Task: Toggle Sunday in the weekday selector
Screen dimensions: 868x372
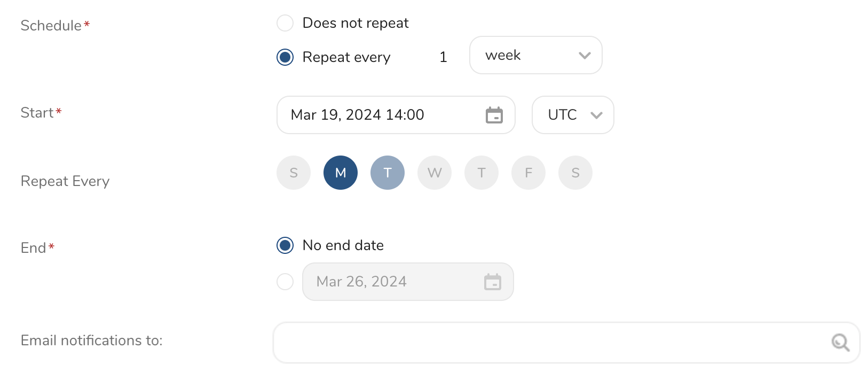Action: pyautogui.click(x=294, y=173)
